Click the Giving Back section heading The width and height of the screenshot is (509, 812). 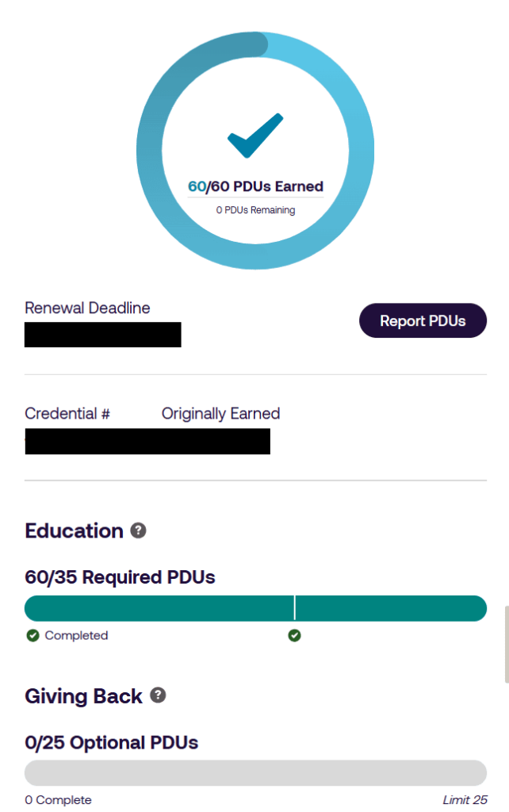point(83,695)
